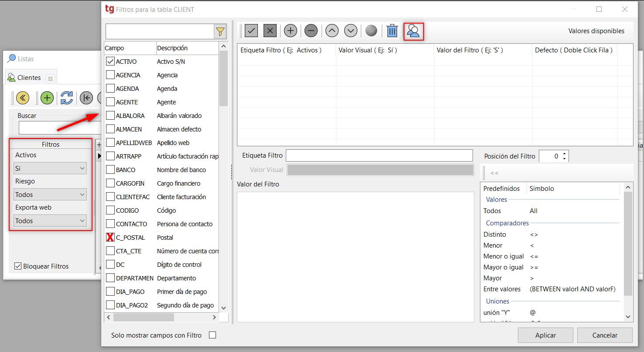Refresh list with blue arrows icon in Clientes
The height and width of the screenshot is (352, 644).
pyautogui.click(x=67, y=98)
